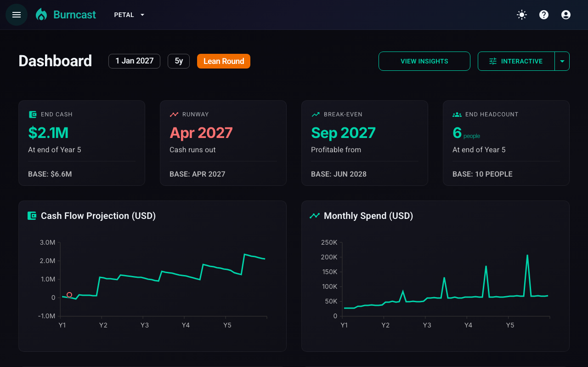Expand the arrow next to INTERACTIVE
The image size is (588, 367).
(562, 61)
